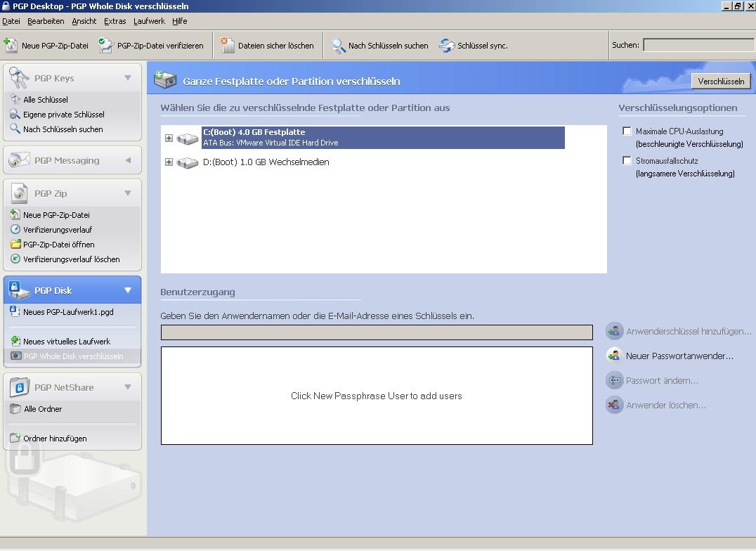Expand the D:(Boot) 1.0 GB Wechselmedien node

[x=169, y=162]
